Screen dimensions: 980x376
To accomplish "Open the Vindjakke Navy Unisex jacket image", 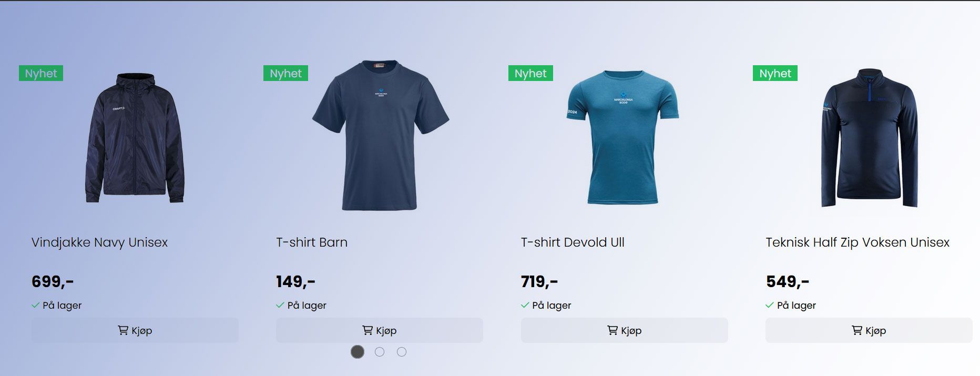I will 135,138.
